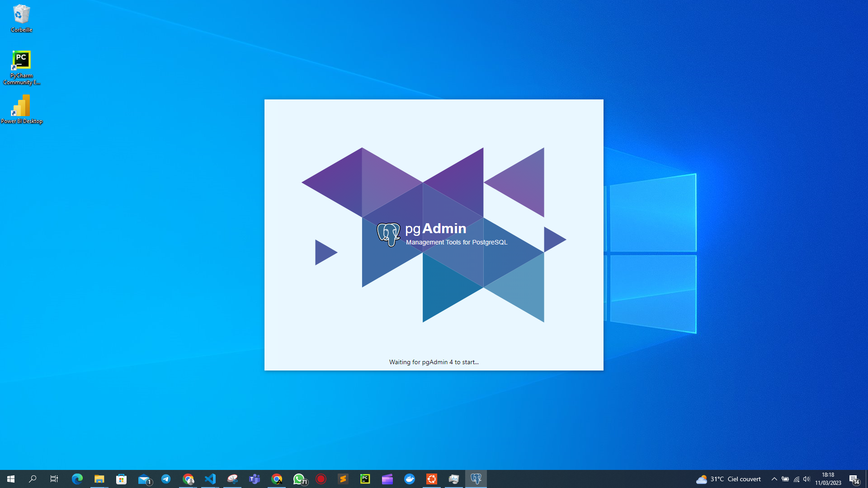The image size is (868, 488).
Task: Open Action Center with 14 notifications
Action: click(854, 479)
